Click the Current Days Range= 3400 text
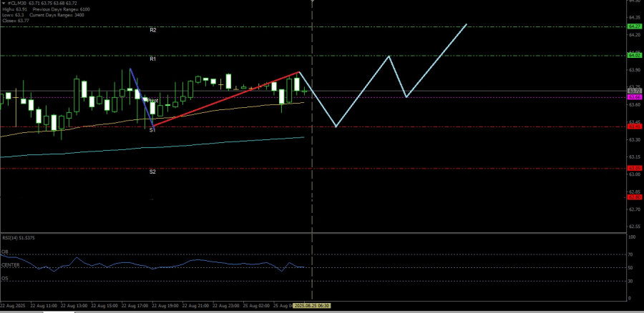 (57, 14)
